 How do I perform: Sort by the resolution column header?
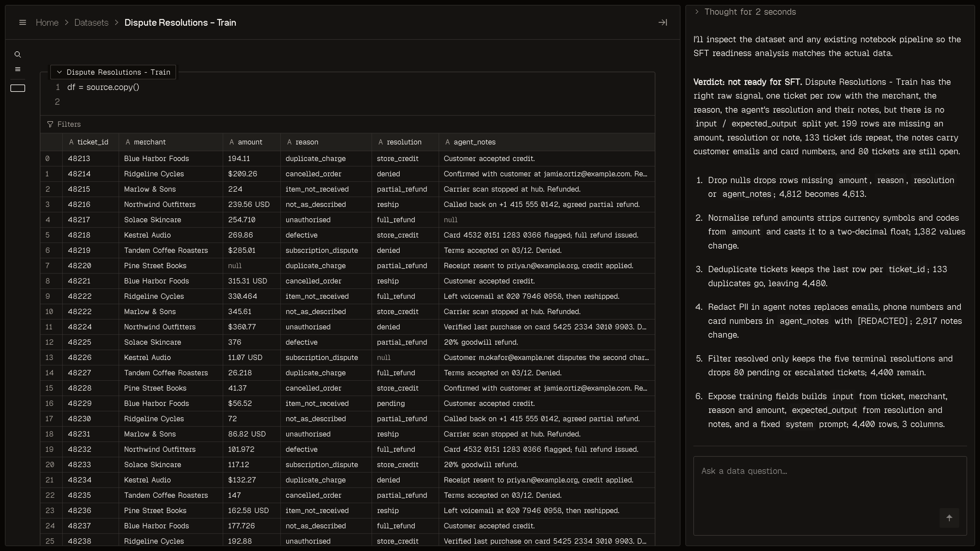[x=405, y=142]
